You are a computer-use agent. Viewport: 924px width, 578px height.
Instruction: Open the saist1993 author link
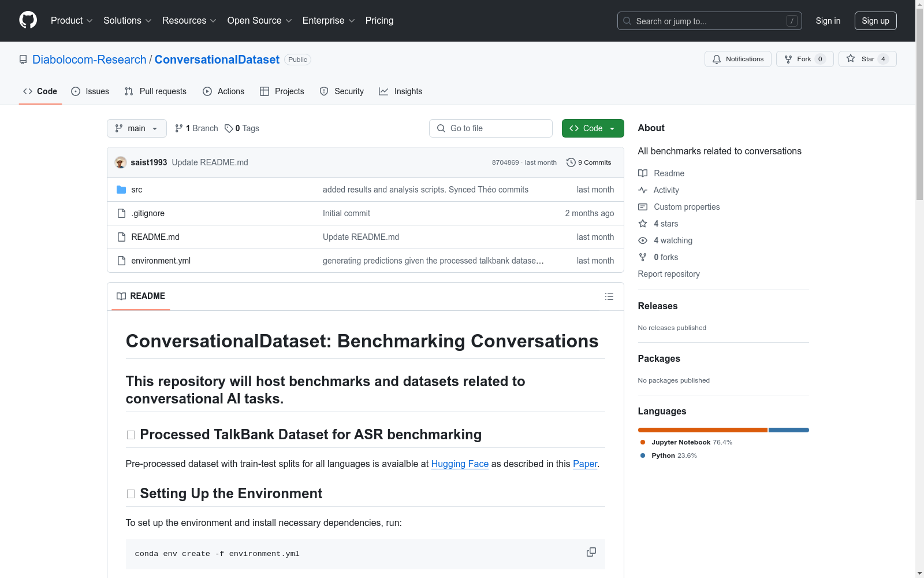[149, 162]
